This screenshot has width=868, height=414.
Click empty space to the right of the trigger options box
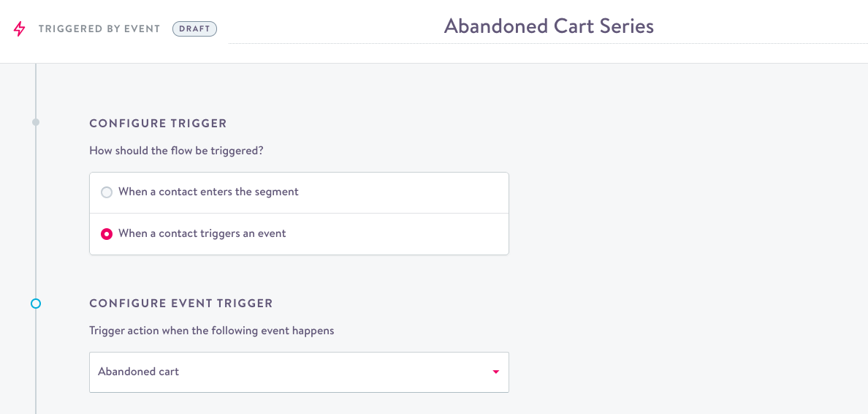click(x=658, y=214)
